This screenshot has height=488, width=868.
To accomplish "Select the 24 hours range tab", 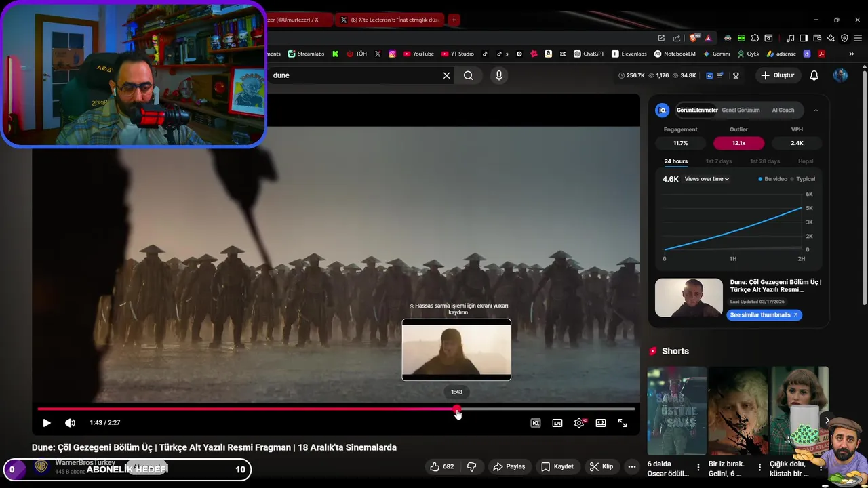I will coord(675,161).
